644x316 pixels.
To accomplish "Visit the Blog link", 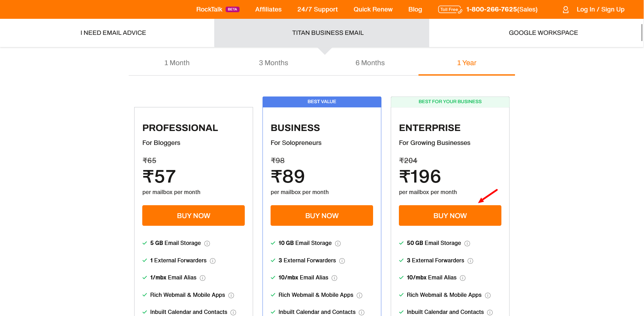I will 415,9.
